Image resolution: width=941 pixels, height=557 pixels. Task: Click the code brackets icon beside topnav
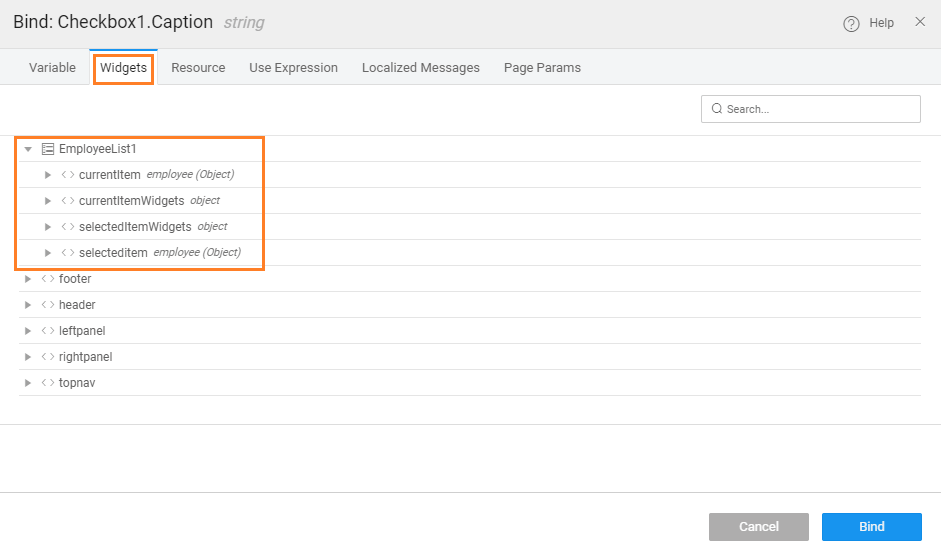pyautogui.click(x=48, y=383)
